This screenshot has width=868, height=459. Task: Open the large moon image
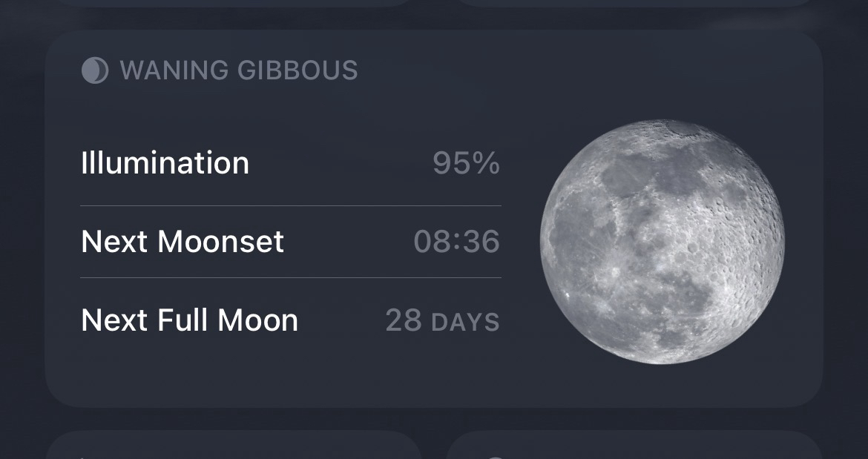tap(662, 242)
